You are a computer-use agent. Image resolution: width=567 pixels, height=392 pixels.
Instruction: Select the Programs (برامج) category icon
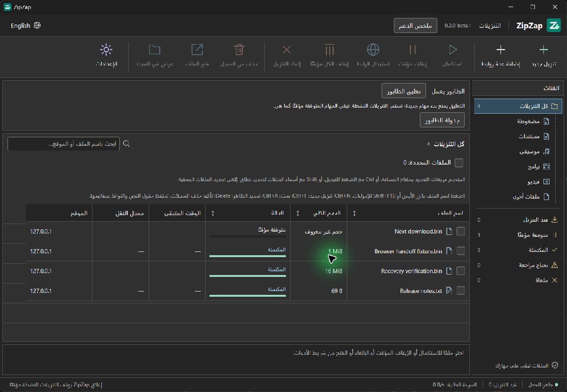pyautogui.click(x=546, y=167)
